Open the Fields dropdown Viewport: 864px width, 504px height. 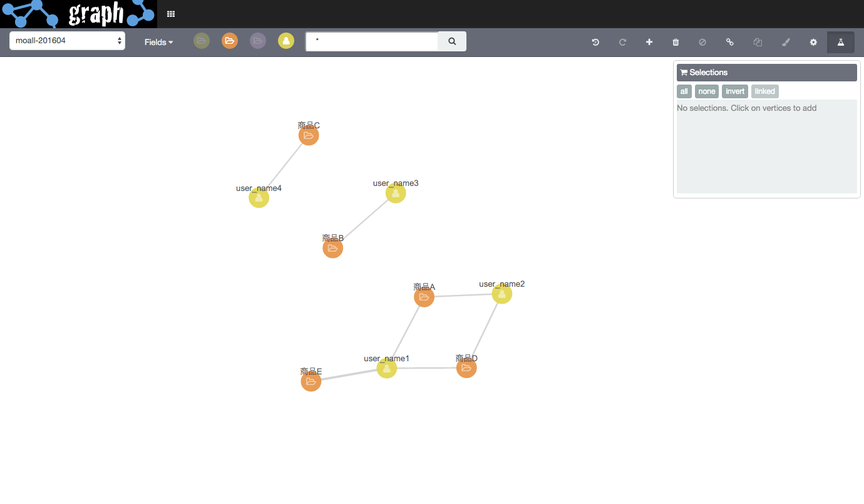158,42
